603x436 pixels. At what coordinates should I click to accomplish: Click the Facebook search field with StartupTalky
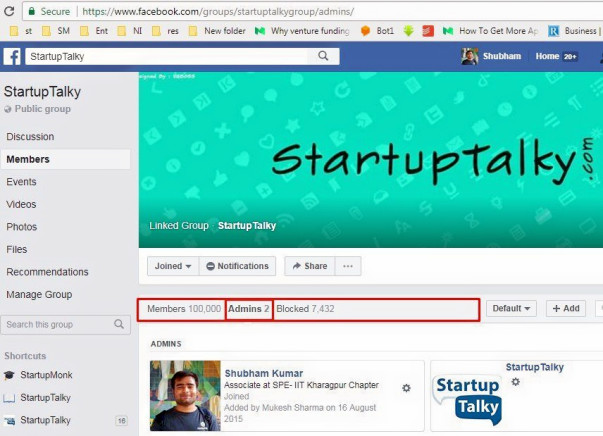[x=166, y=57]
